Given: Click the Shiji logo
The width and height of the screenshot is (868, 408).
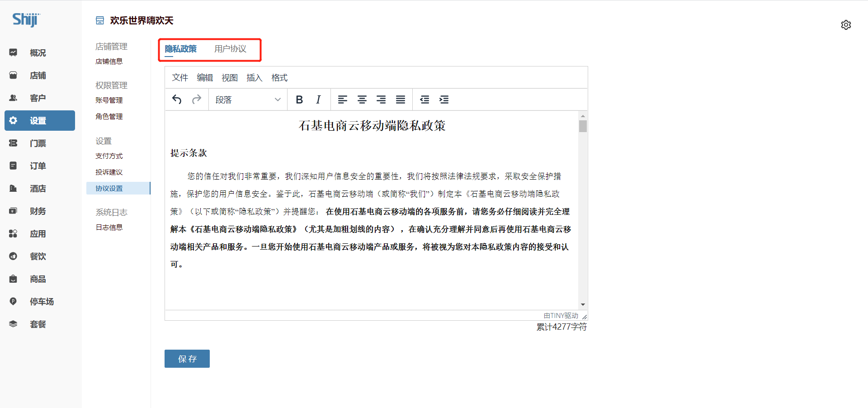Looking at the screenshot, I should coord(26,20).
